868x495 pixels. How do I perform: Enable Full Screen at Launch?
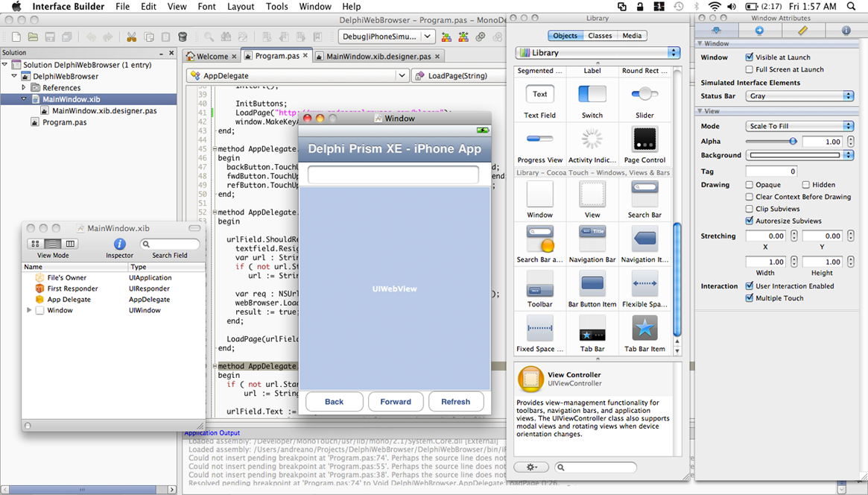point(750,69)
